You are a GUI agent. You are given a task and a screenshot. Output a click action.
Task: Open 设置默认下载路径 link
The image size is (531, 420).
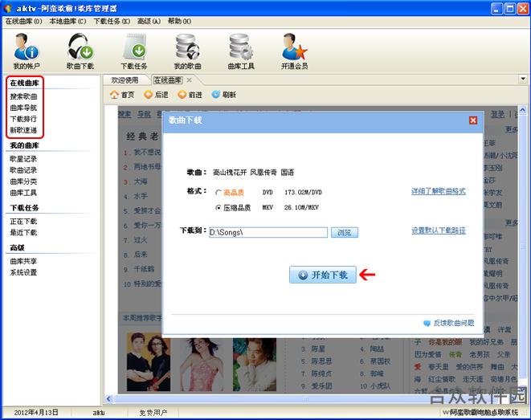(439, 230)
